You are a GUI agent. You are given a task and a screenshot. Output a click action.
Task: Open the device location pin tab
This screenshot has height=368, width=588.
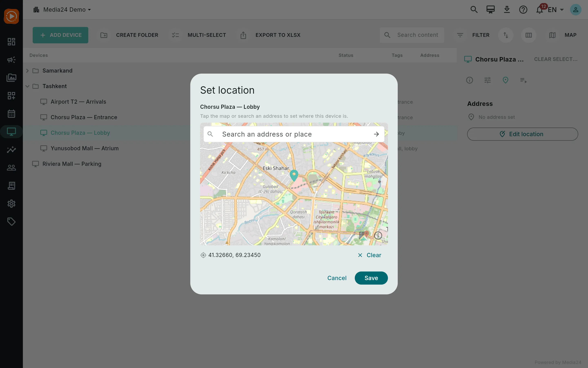coord(505,80)
